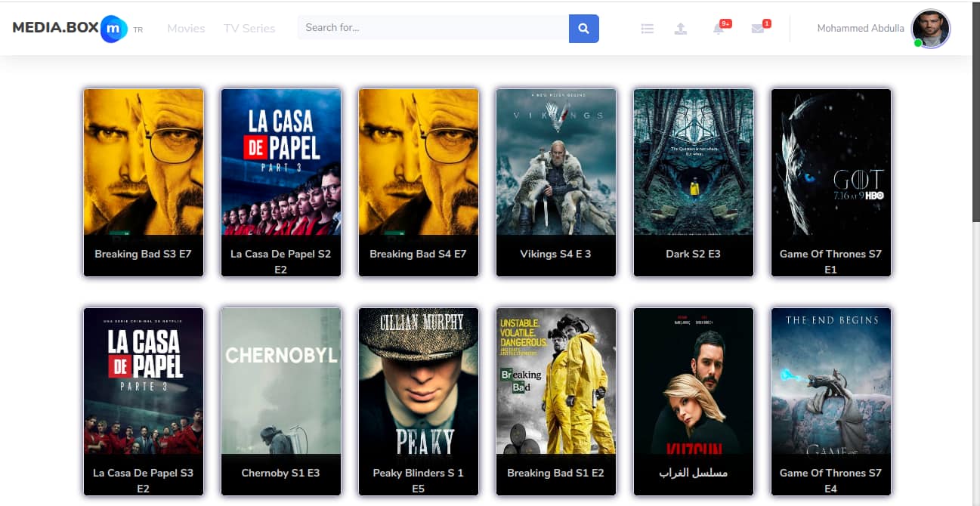Viewport: 980px width, 506px height.
Task: Select the Dark S2 E3 thumbnail
Action: pos(694,162)
